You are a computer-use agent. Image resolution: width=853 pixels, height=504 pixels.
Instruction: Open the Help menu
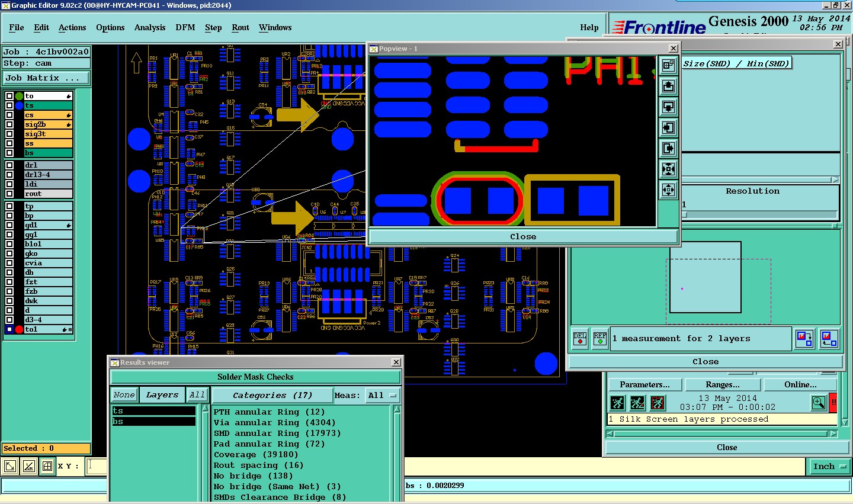(589, 27)
